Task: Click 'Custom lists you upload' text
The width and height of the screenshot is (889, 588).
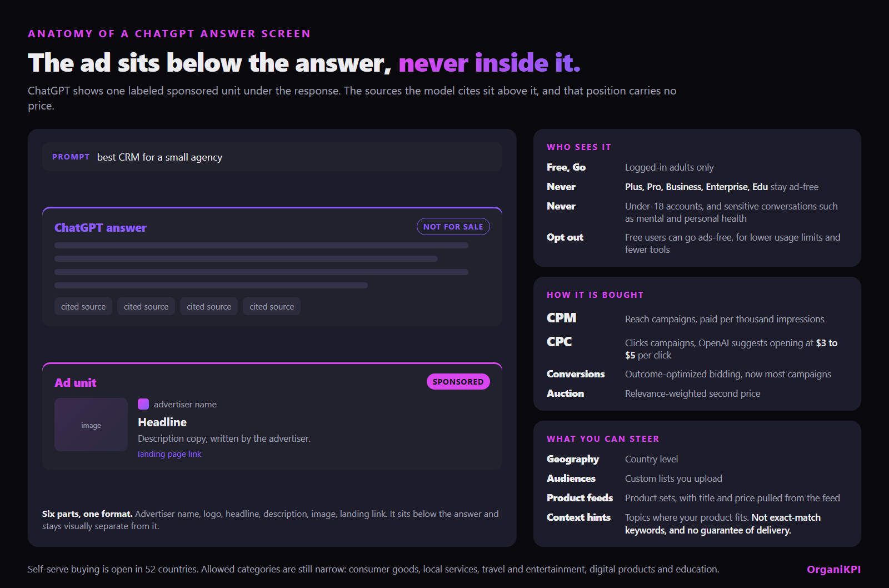Action: (x=673, y=479)
